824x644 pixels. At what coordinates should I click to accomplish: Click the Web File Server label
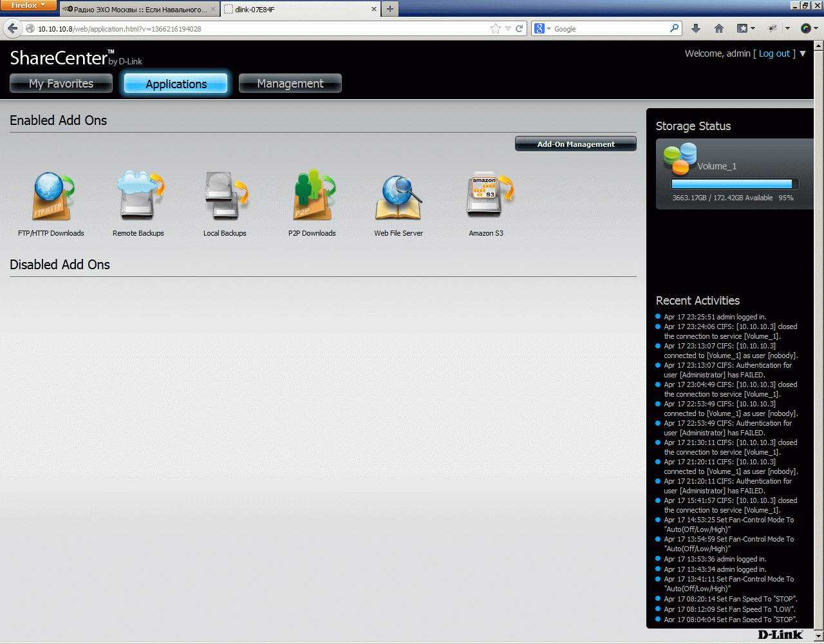[x=398, y=233]
